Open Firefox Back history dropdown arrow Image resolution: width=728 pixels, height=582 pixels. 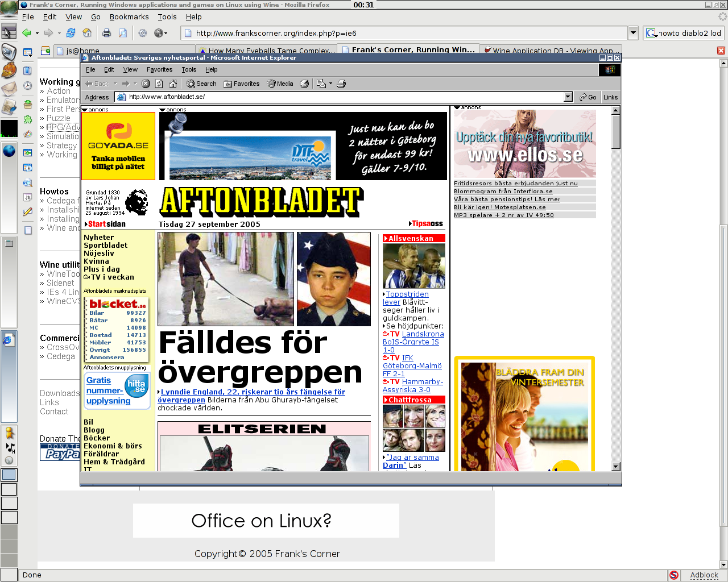pyautogui.click(x=37, y=34)
